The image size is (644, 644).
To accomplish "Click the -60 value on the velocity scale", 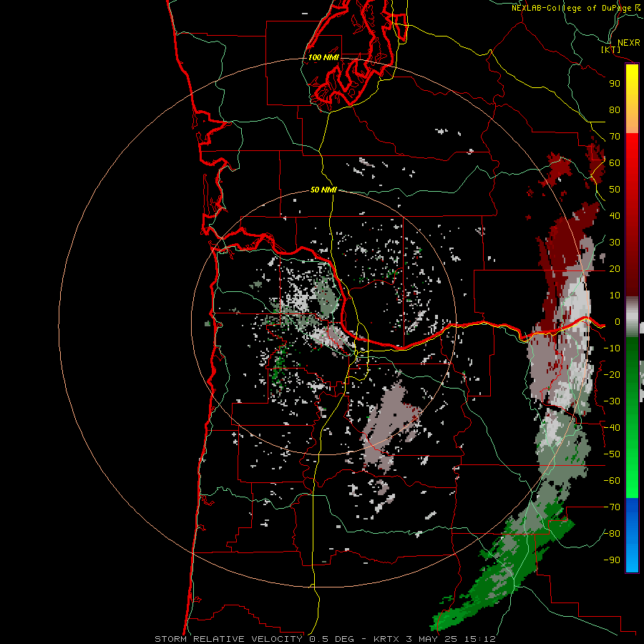I will click(612, 481).
